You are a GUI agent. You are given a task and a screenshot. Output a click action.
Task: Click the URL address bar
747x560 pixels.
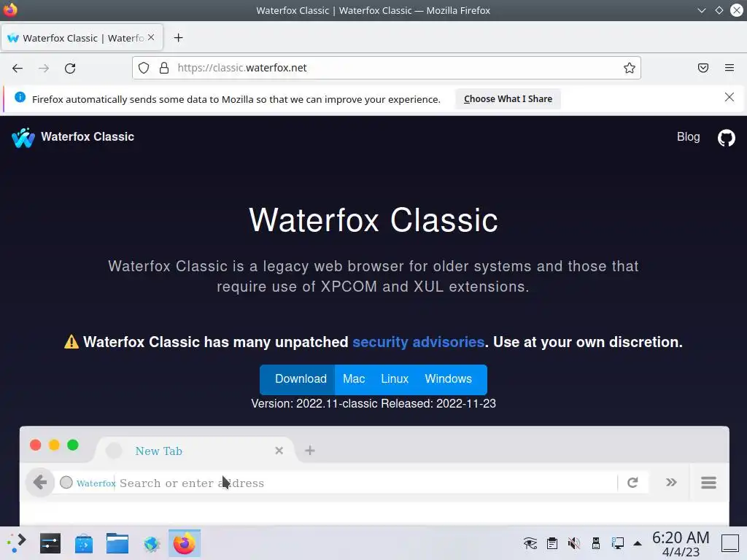pyautogui.click(x=386, y=68)
